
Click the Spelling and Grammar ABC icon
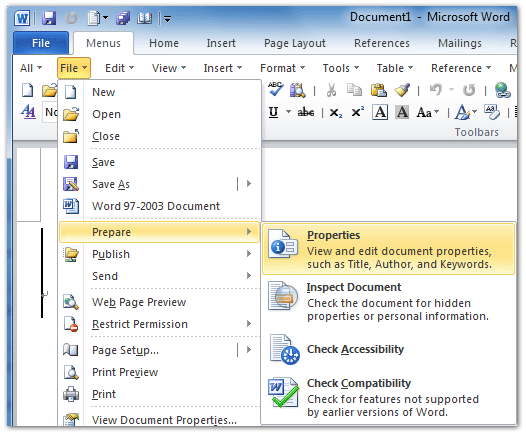pos(276,89)
